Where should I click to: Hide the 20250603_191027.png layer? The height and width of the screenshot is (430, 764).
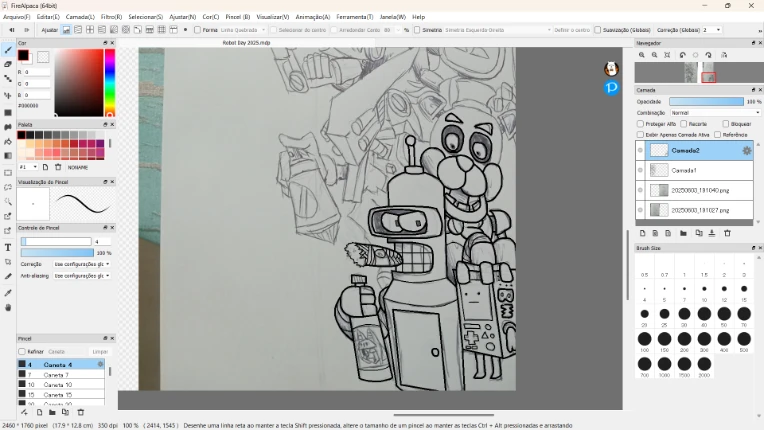[640, 210]
